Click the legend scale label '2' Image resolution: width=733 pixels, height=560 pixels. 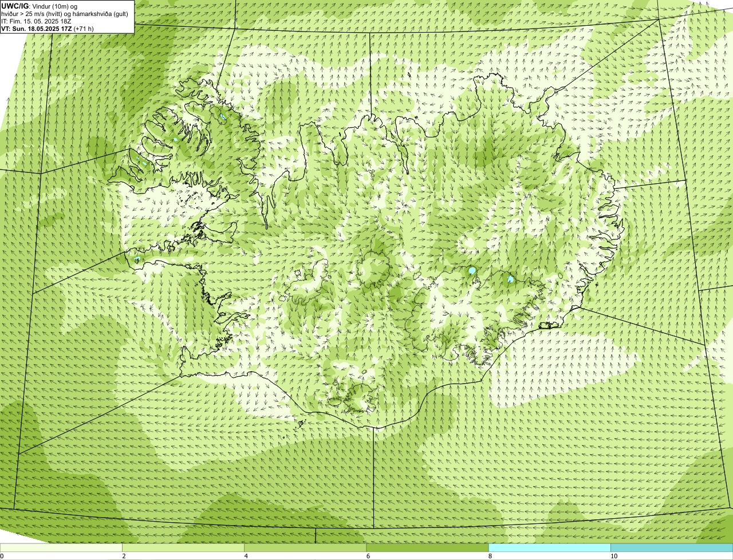coord(124,556)
